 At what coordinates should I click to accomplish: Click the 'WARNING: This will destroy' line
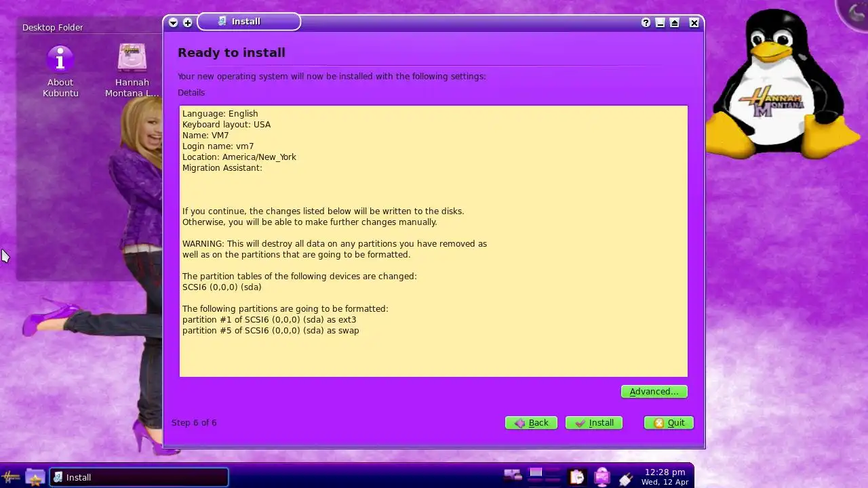tap(334, 243)
